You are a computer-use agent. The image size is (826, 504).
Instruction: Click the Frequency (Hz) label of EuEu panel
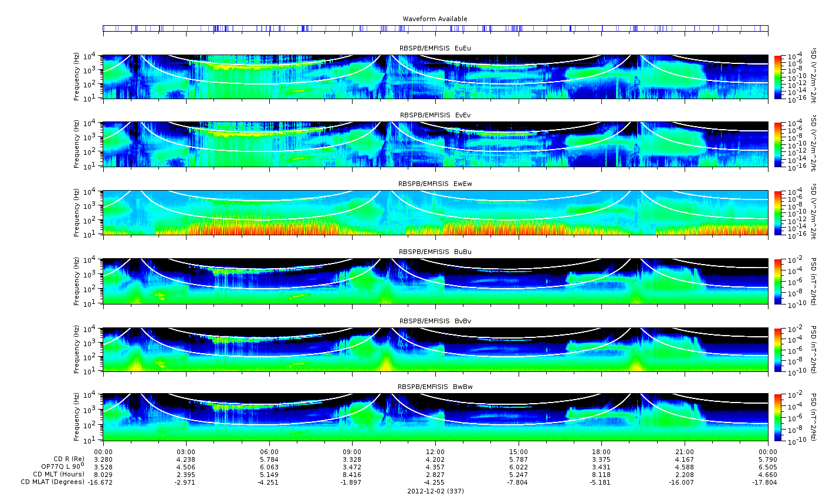click(x=77, y=77)
